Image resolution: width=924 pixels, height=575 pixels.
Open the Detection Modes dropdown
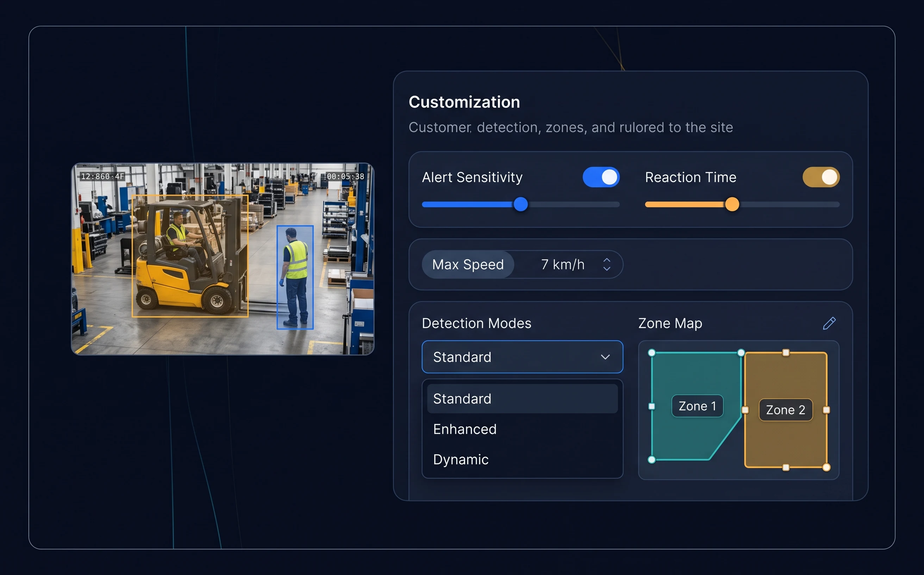522,357
